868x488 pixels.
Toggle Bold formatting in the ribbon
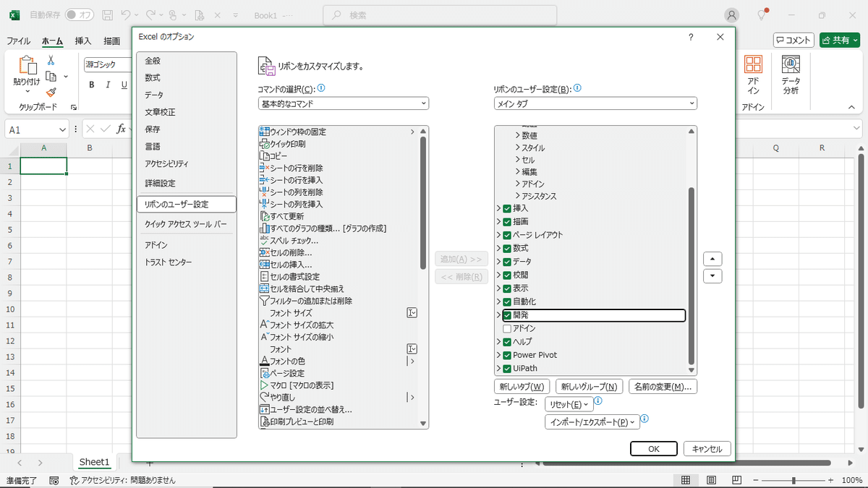[x=92, y=85]
